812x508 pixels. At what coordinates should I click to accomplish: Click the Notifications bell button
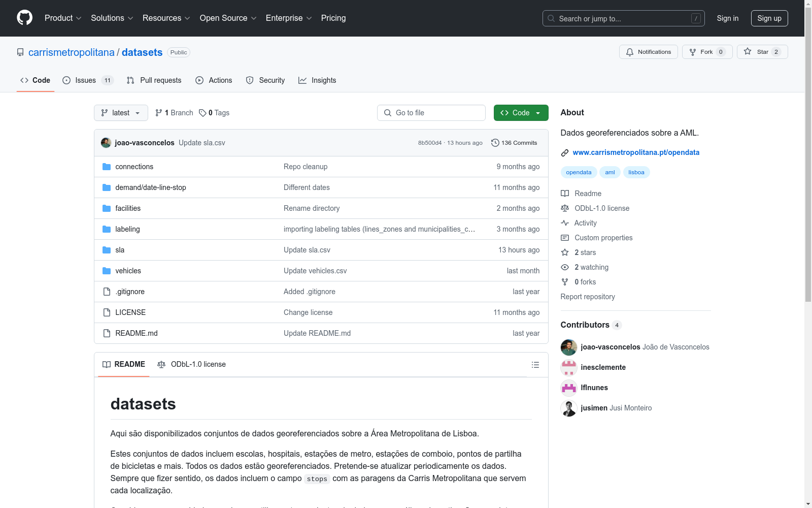point(648,52)
